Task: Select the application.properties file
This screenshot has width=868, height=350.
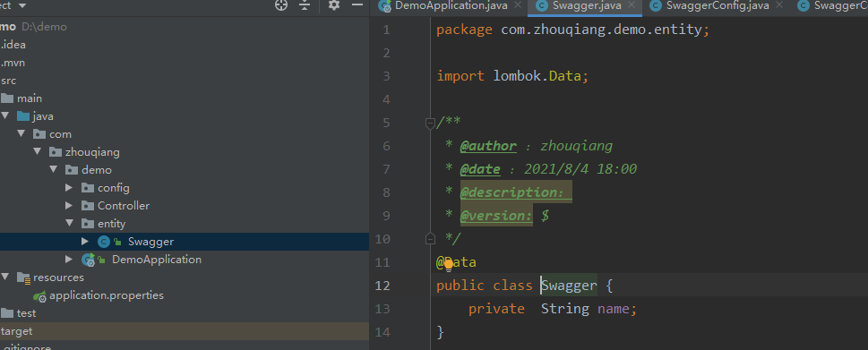Action: [x=107, y=295]
